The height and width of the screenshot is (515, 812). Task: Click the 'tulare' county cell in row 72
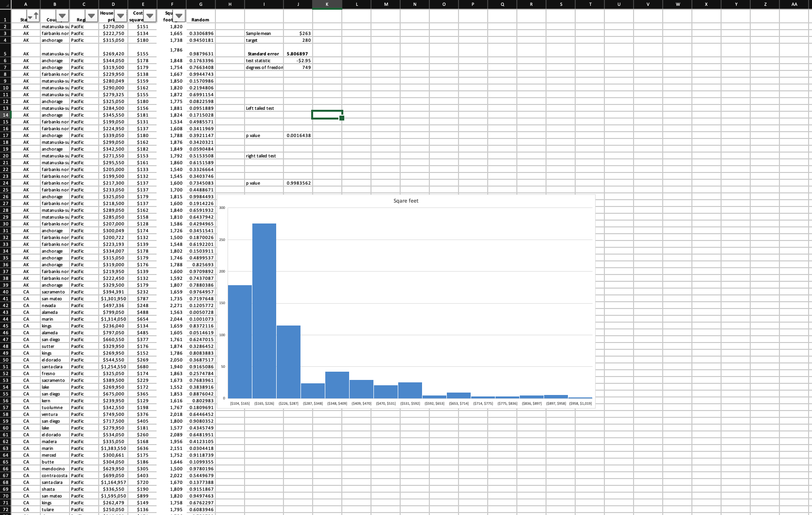55,510
